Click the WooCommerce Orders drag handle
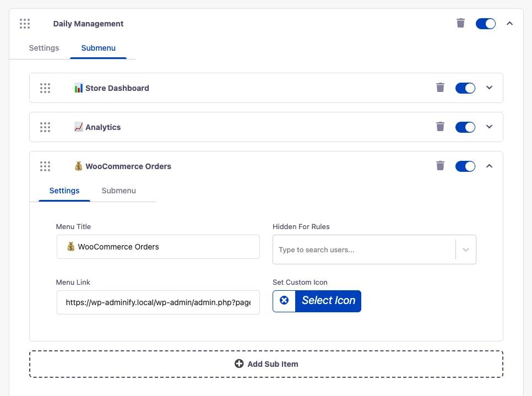Screen dimensions: 532x396 coord(45,166)
